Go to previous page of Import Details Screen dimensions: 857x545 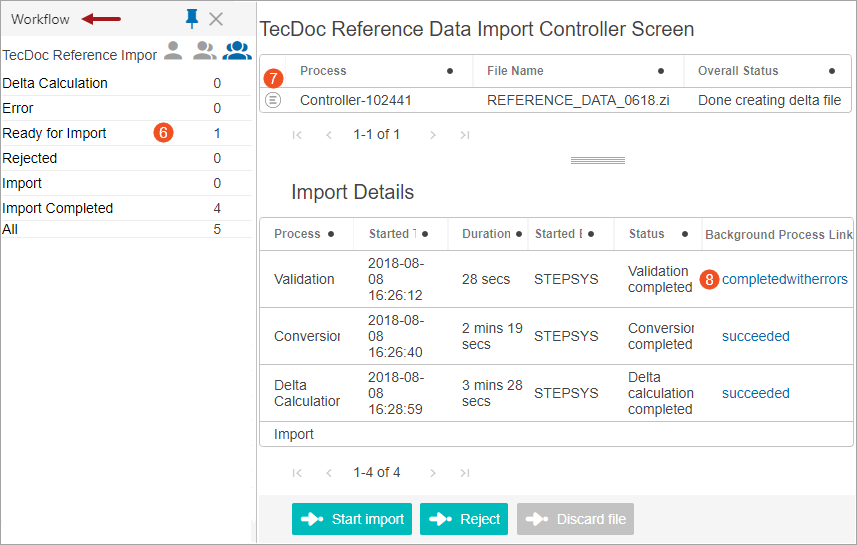(x=329, y=473)
